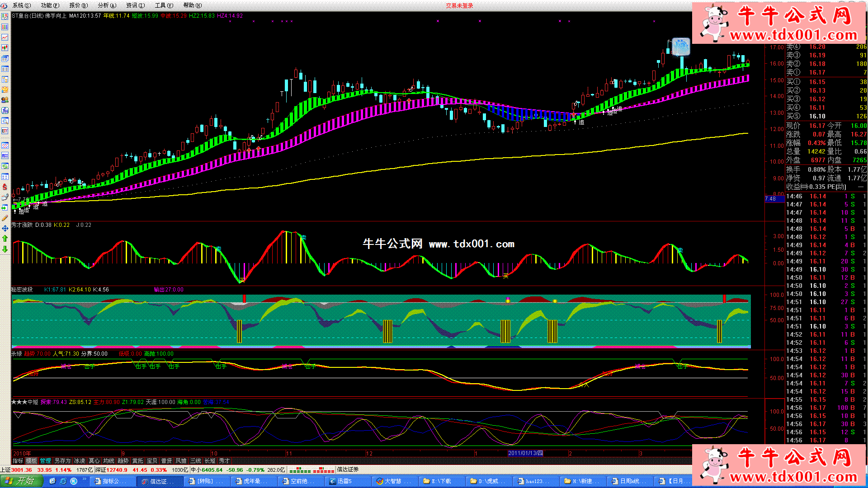Click the magnifier search sidebar icon
This screenshot has height=488, width=868.
pos(5,121)
